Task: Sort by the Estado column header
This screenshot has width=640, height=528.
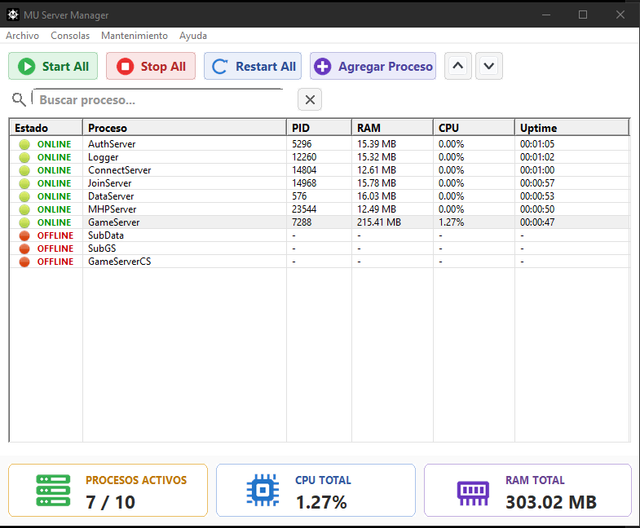Action: [x=46, y=128]
